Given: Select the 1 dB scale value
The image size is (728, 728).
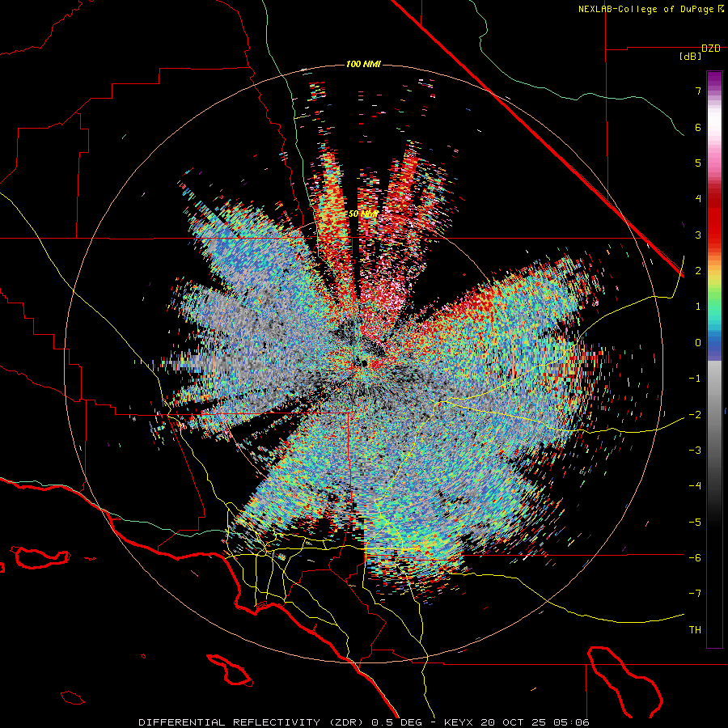Looking at the screenshot, I should pyautogui.click(x=698, y=307).
